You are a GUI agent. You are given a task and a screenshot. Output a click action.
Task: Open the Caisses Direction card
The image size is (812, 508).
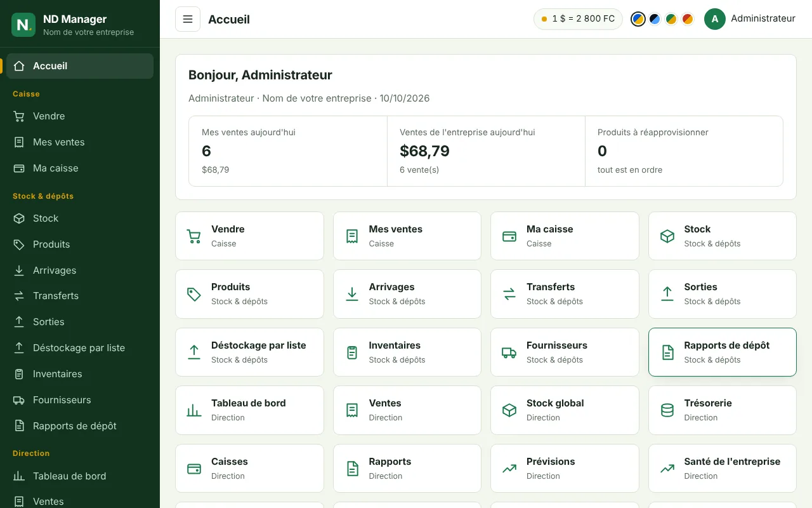point(249,469)
